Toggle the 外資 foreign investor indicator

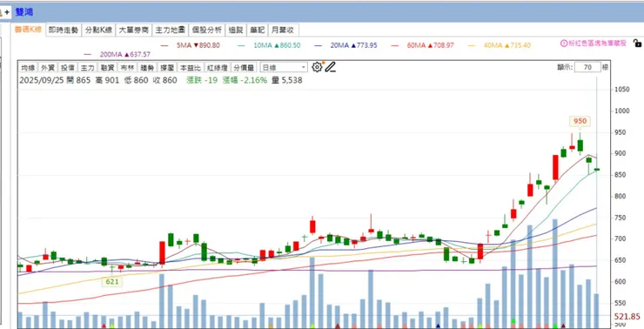click(48, 68)
